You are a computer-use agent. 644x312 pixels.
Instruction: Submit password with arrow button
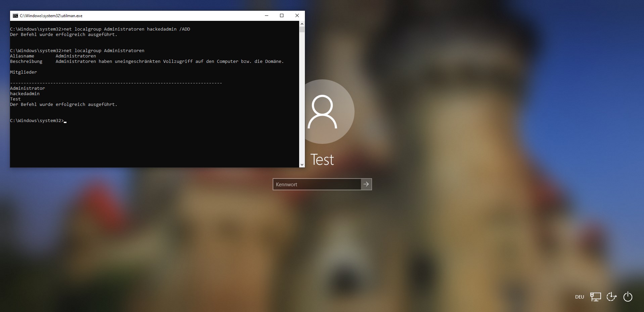tap(366, 184)
